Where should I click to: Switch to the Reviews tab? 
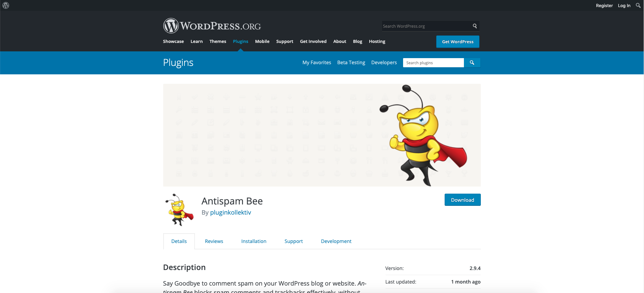[x=214, y=241]
